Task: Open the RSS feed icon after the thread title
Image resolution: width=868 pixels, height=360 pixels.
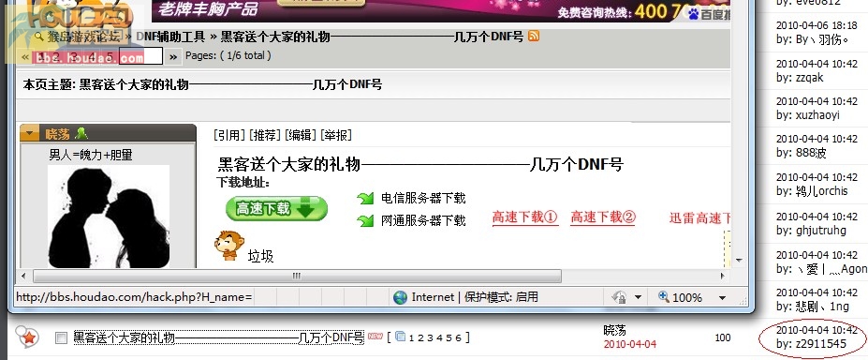Action: point(534,37)
